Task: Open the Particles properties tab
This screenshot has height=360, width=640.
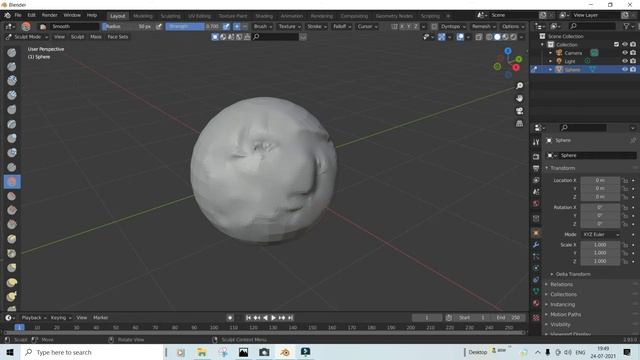Action: pos(536,256)
